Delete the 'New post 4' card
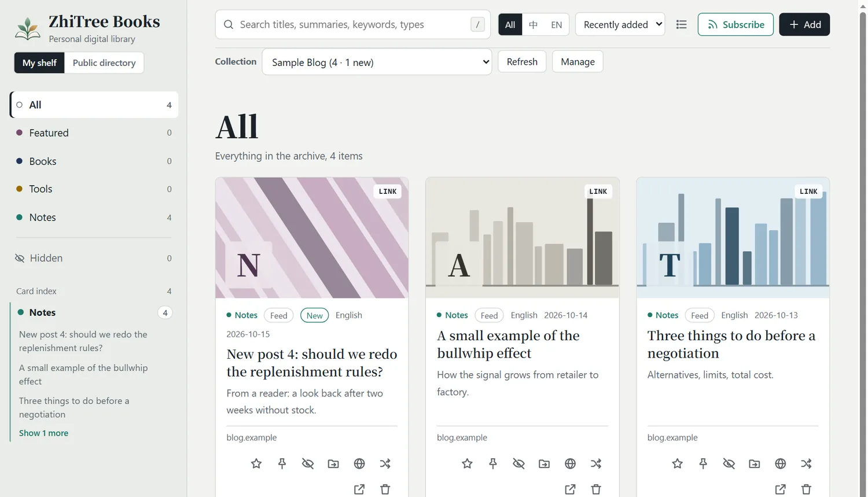 385,489
